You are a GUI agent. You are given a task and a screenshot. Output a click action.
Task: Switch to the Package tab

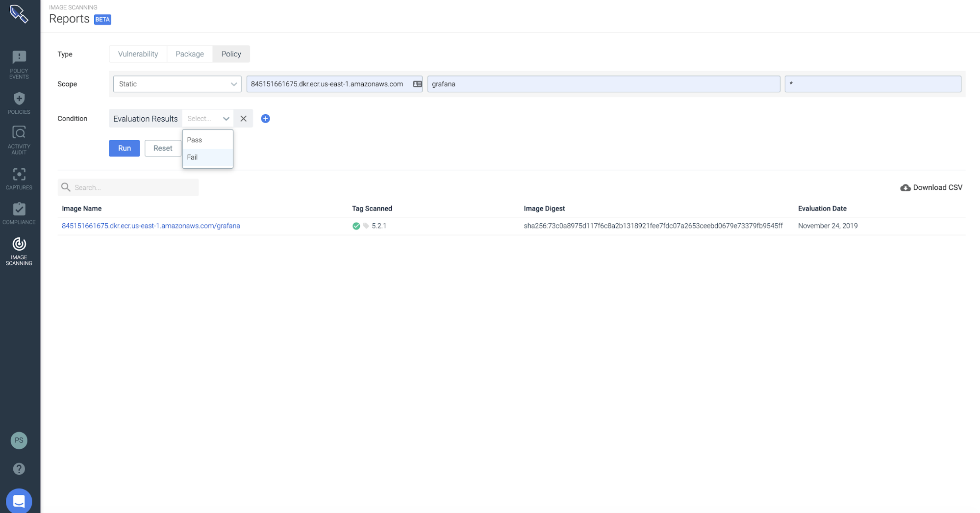click(x=190, y=54)
